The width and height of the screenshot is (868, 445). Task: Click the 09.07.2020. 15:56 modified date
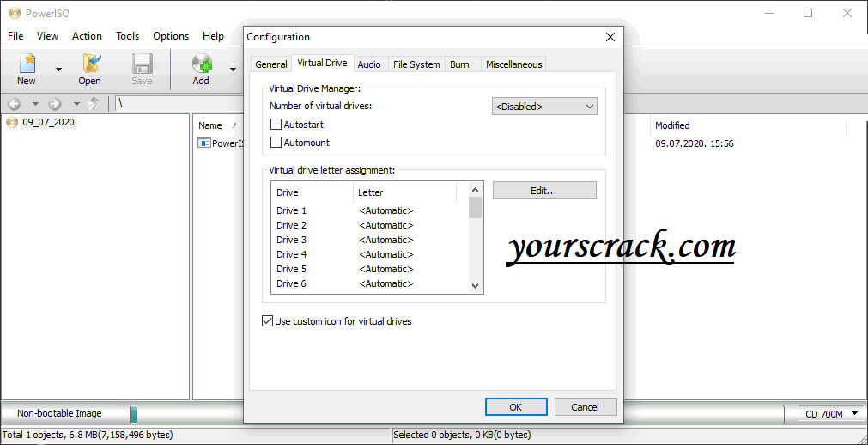695,143
